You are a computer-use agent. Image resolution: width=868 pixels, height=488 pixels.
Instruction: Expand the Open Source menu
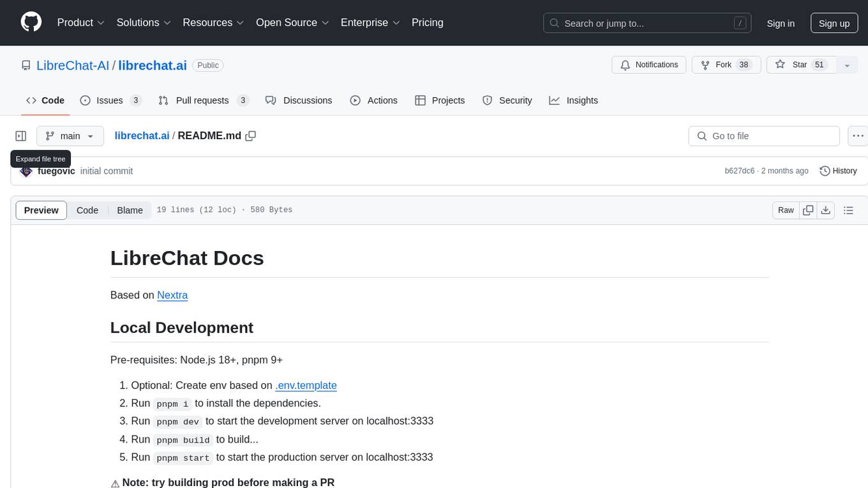(x=293, y=23)
